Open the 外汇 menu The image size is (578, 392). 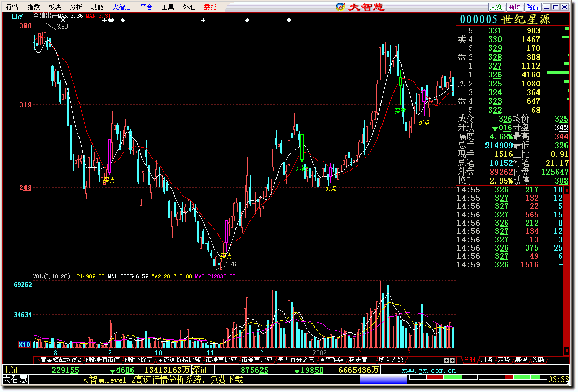coord(189,7)
